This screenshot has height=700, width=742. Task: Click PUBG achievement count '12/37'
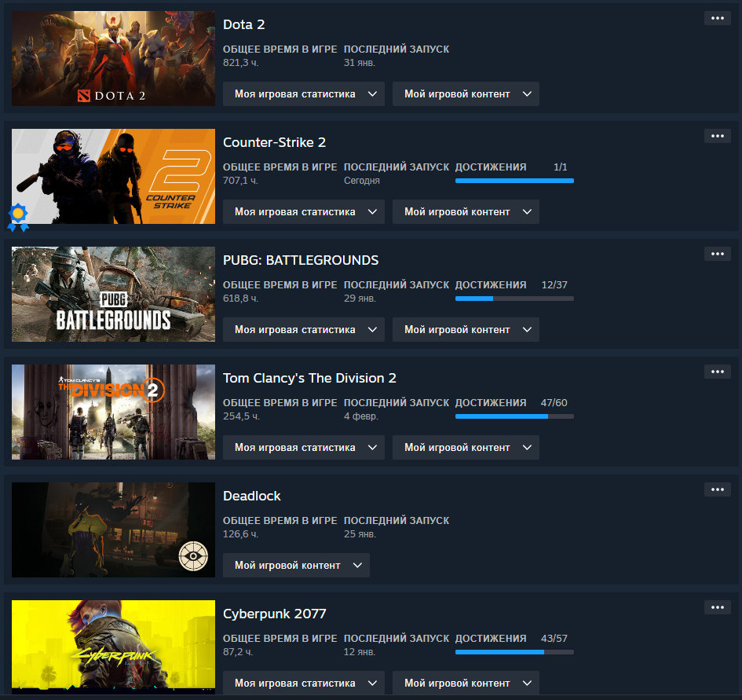[x=554, y=285]
